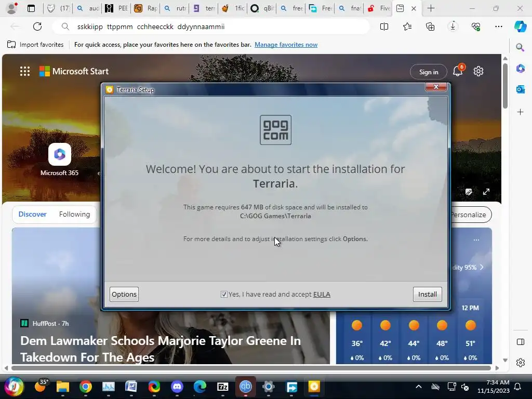The width and height of the screenshot is (532, 399).
Task: Select the Following tab
Action: click(x=74, y=214)
